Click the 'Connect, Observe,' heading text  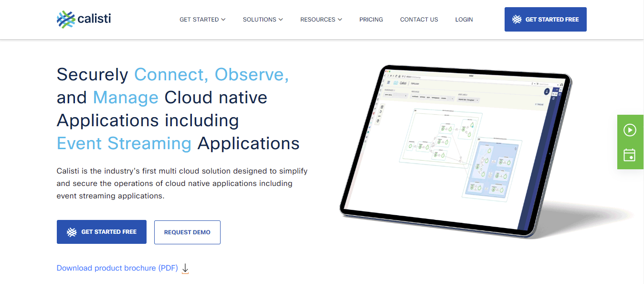(211, 75)
